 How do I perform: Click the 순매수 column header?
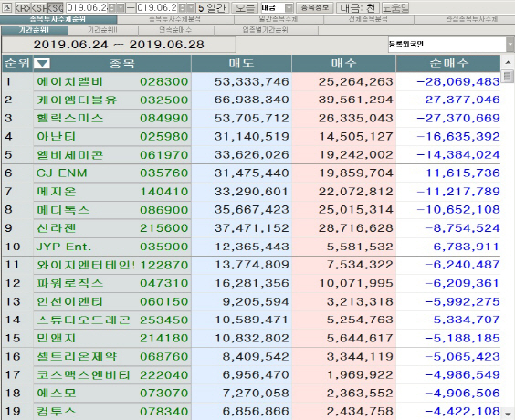pos(448,63)
